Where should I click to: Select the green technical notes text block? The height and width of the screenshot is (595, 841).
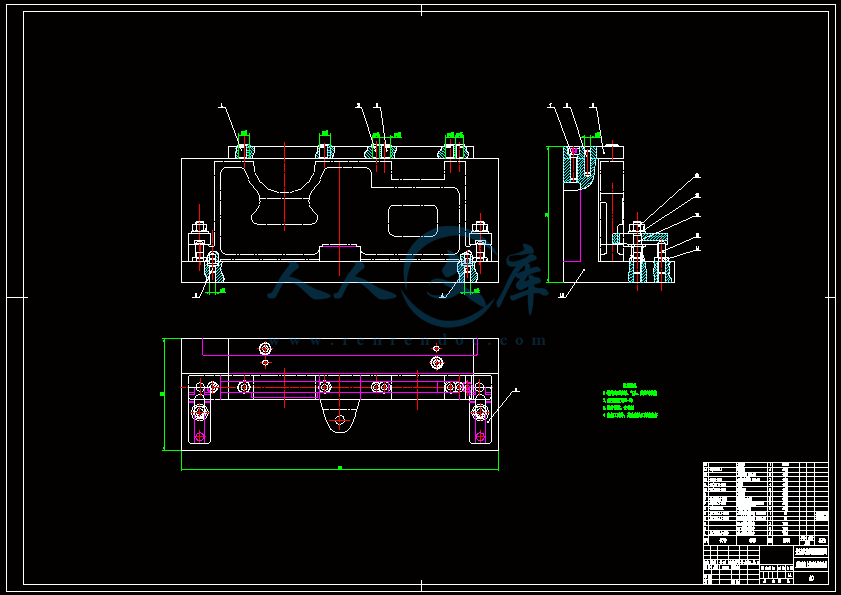tap(630, 400)
